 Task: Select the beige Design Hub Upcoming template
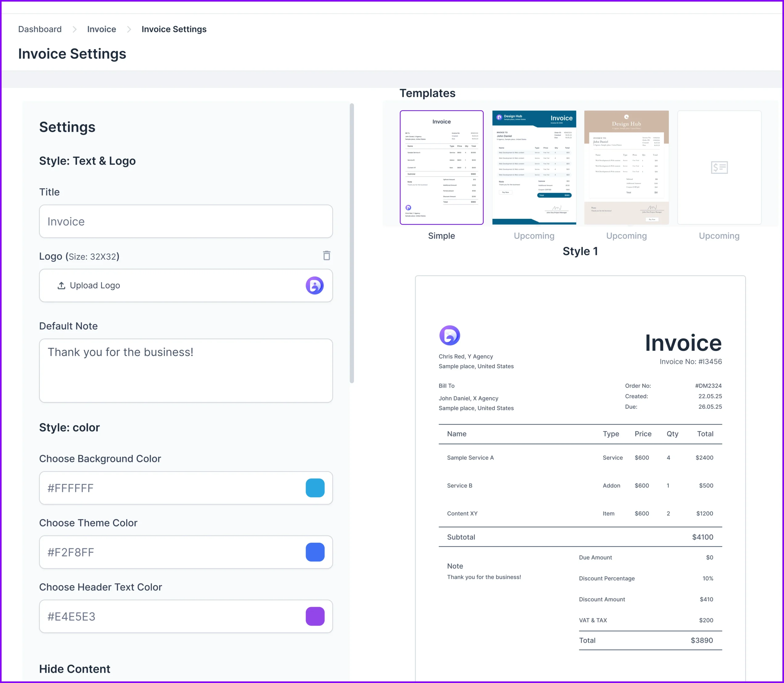(x=626, y=168)
